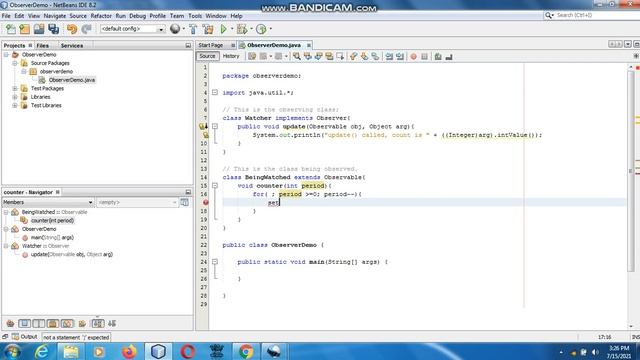Open the Run Project dropdown arrow
The image size is (640, 360).
tap(232, 29)
